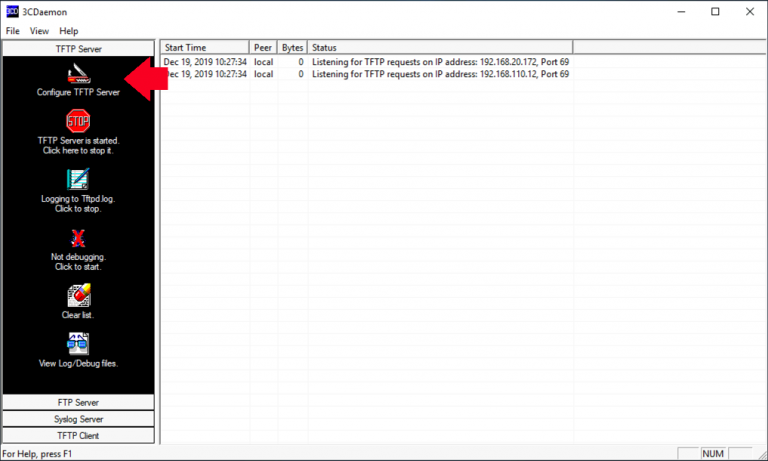Viewport: 768px width, 461px height.
Task: Select log row for IP 192.168.110.12
Action: click(x=366, y=74)
